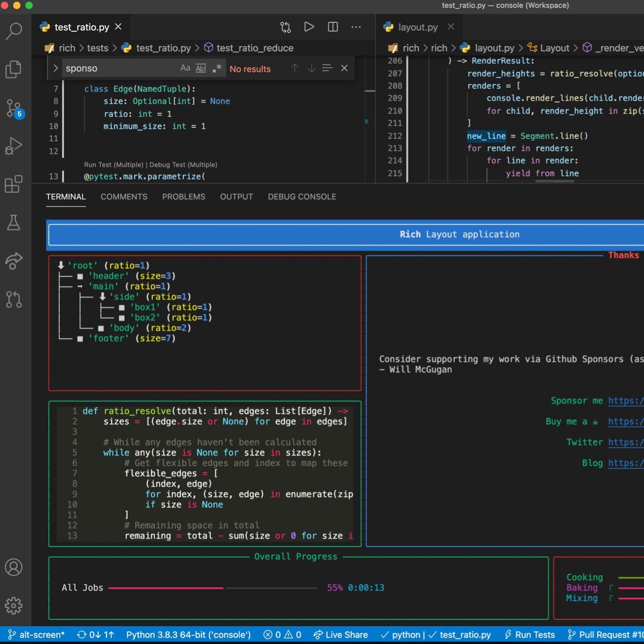The height and width of the screenshot is (644, 644).
Task: Open the Search view in activity bar
Action: pos(14,31)
